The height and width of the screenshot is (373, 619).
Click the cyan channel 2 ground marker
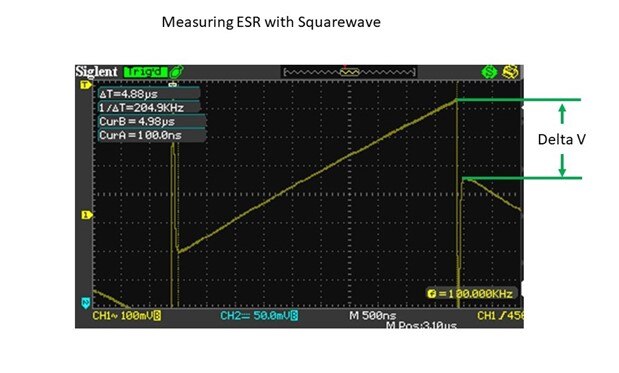coord(86,303)
